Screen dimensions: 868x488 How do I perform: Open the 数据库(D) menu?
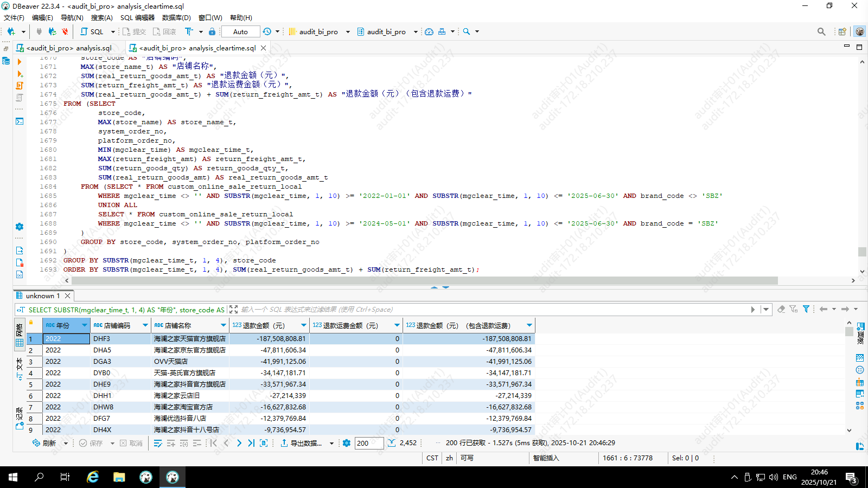(176, 17)
